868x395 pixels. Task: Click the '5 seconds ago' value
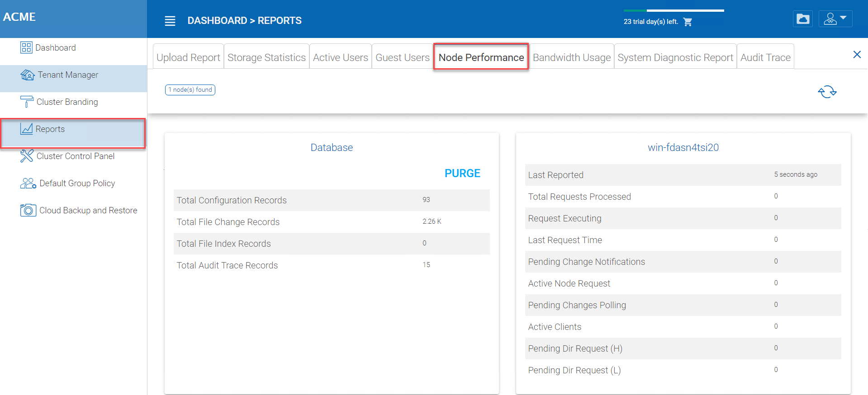[796, 174]
